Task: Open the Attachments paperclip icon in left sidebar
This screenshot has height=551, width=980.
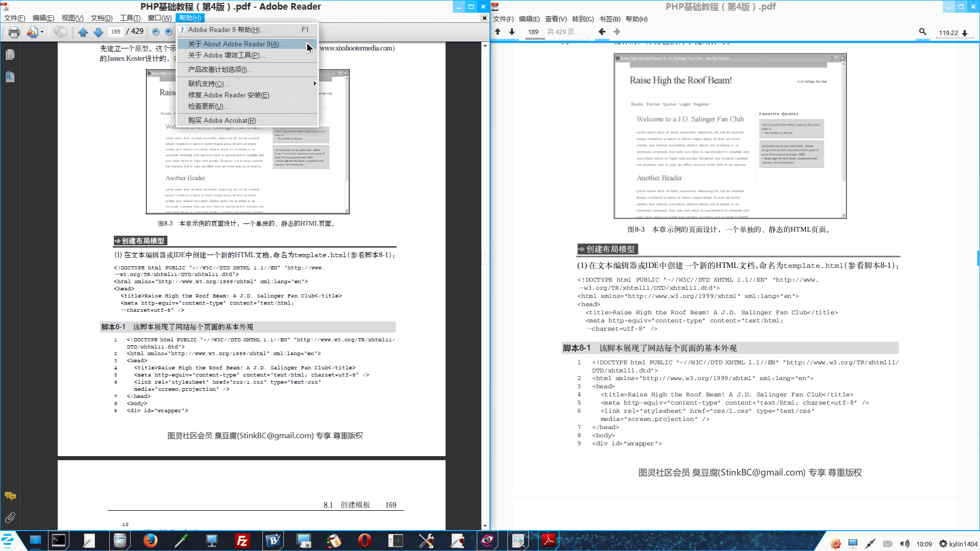Action: 10,518
